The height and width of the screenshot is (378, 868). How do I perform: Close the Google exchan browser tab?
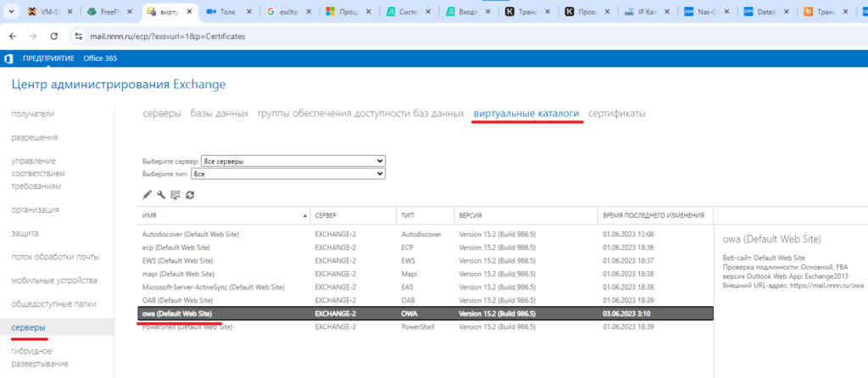pyautogui.click(x=309, y=11)
